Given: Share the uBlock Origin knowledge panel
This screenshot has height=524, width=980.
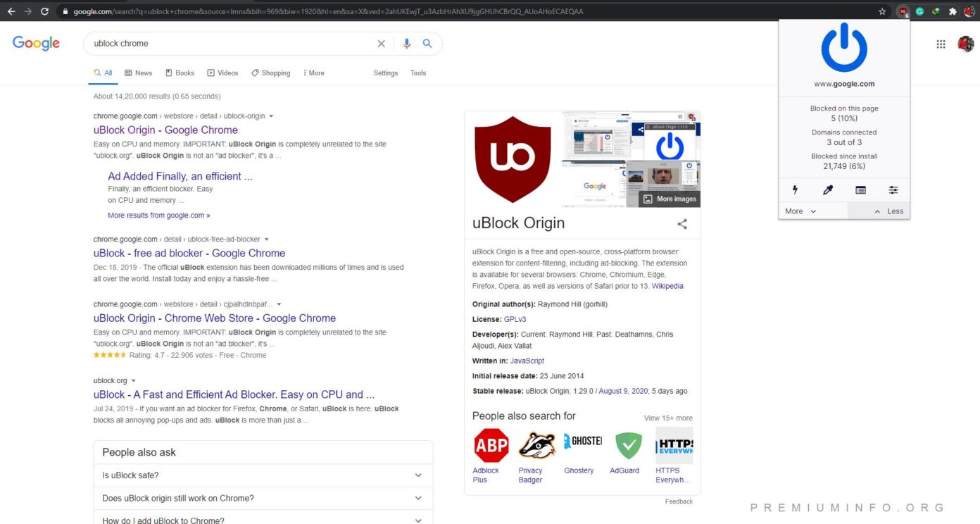Looking at the screenshot, I should [682, 224].
